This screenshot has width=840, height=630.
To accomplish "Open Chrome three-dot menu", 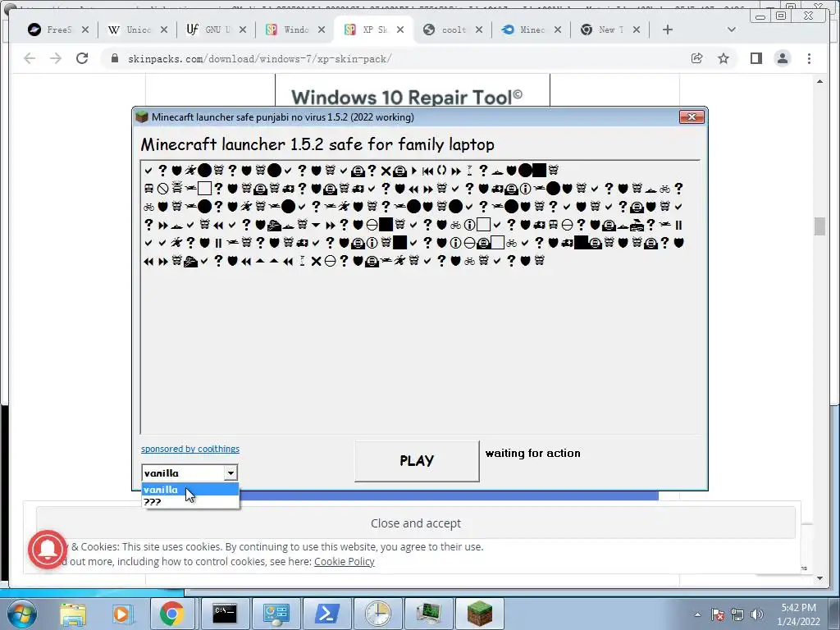I will tap(809, 58).
